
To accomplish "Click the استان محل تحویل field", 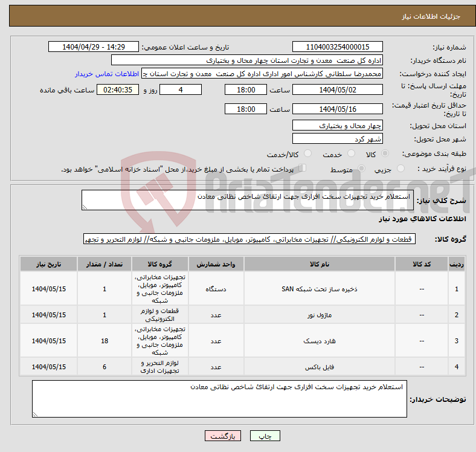I will [337, 126].
